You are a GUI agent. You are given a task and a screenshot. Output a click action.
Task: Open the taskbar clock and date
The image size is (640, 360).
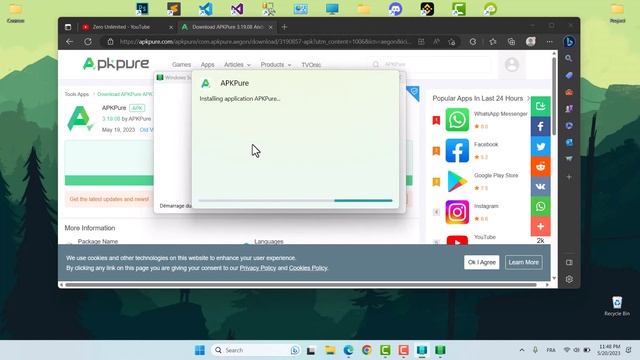pos(609,350)
